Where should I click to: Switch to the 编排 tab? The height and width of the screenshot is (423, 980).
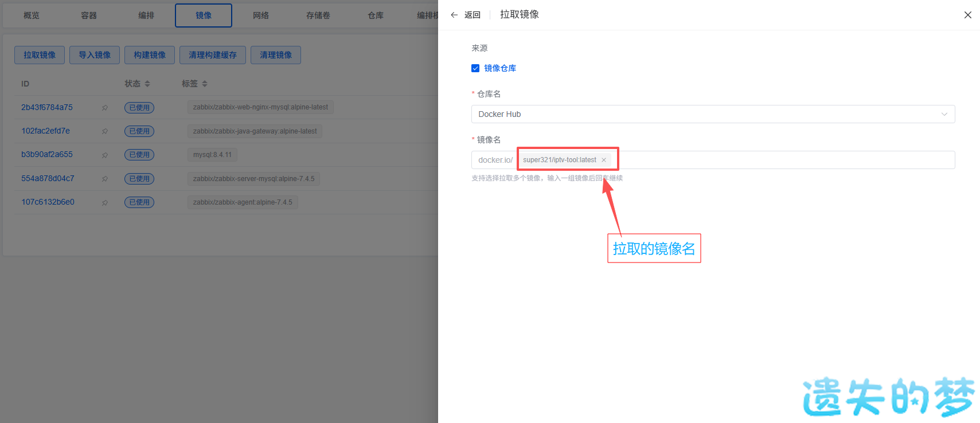[x=146, y=15]
